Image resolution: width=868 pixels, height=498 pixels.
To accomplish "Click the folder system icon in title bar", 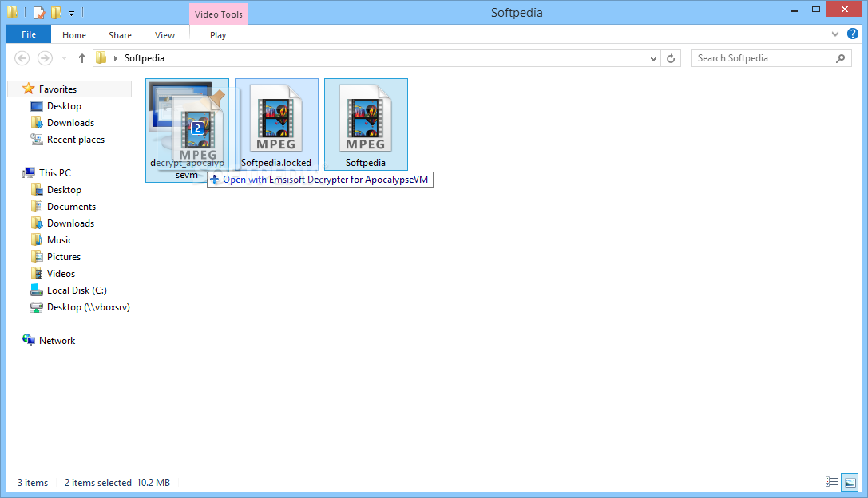I will 12,12.
